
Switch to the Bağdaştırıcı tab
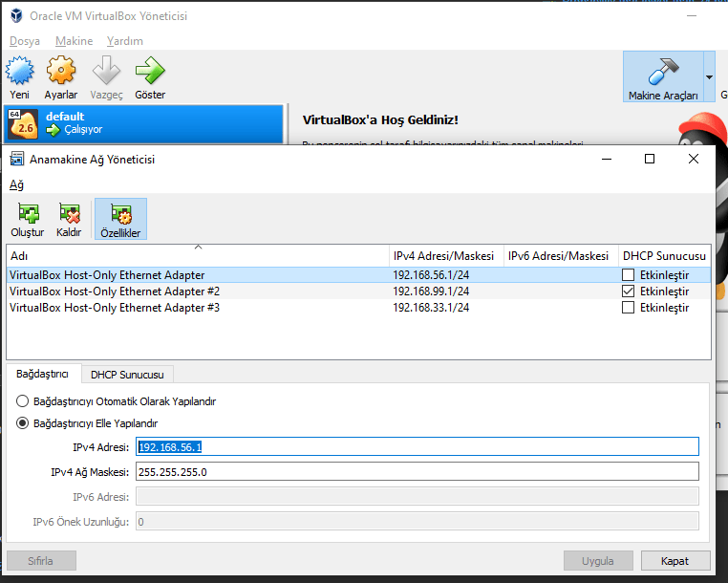click(42, 374)
